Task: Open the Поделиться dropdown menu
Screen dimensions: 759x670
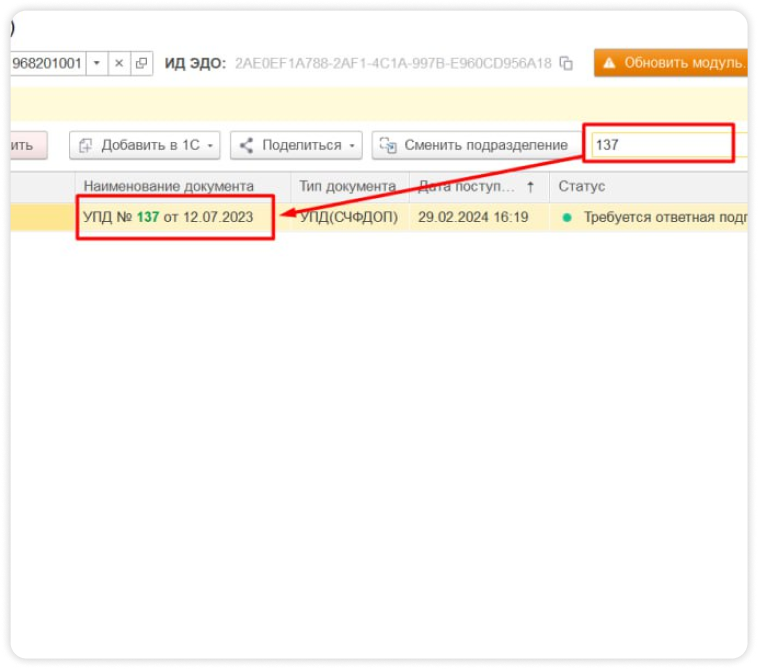Action: [297, 145]
